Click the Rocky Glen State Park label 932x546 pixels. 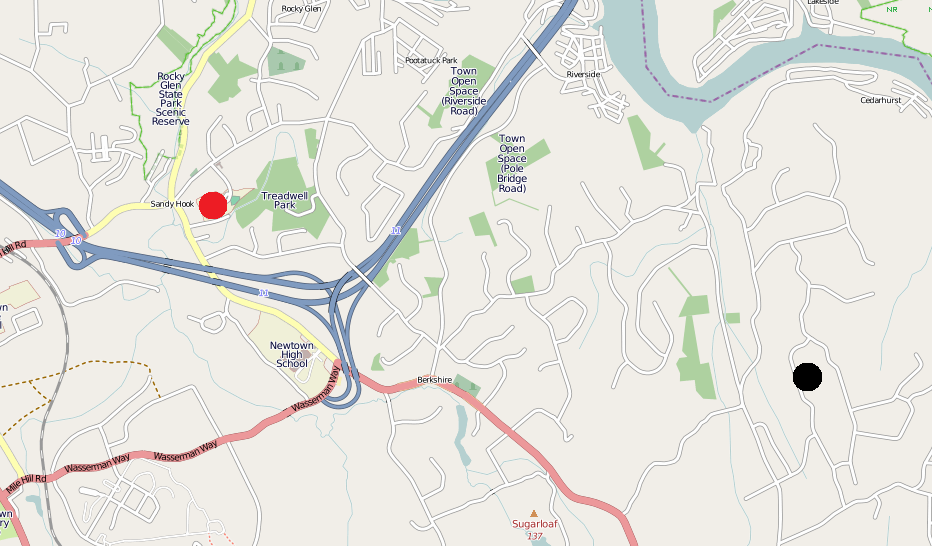point(171,99)
